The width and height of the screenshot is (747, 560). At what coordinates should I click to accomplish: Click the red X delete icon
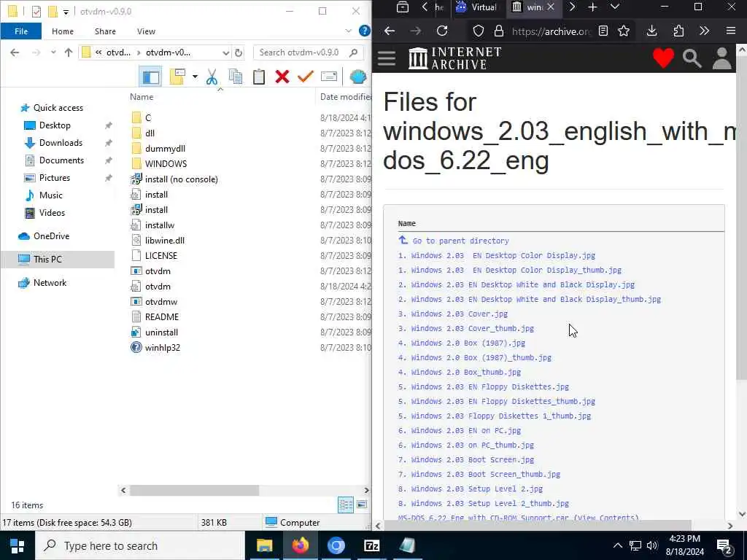pos(282,77)
